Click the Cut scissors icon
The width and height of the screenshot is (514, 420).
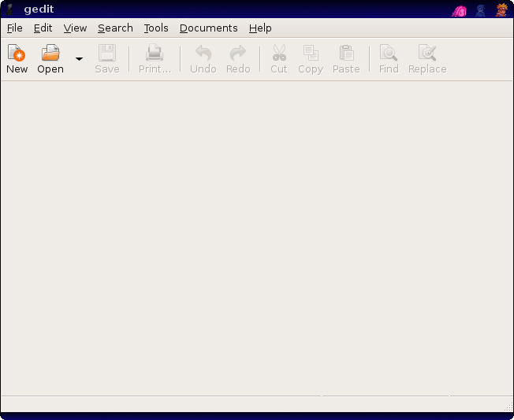(x=279, y=53)
